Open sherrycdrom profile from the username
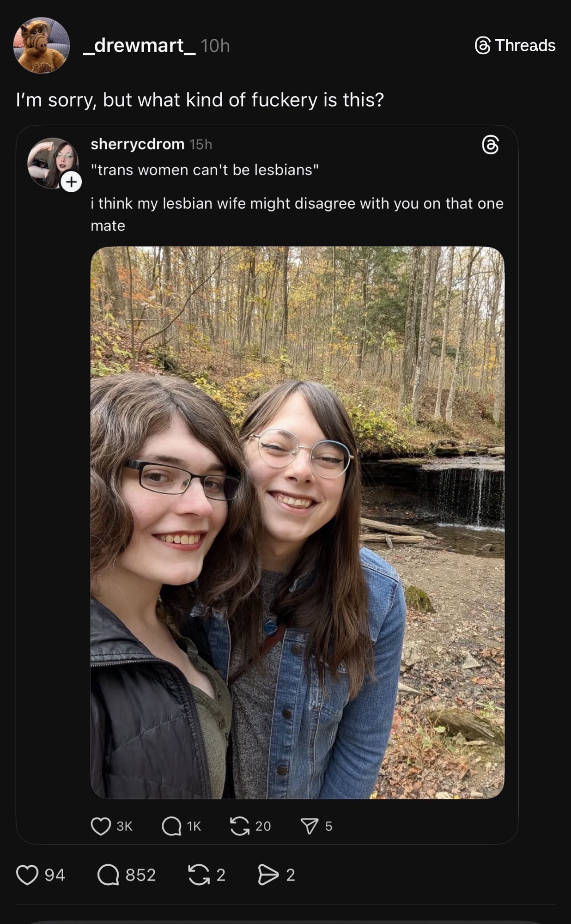571x924 pixels. tap(138, 144)
